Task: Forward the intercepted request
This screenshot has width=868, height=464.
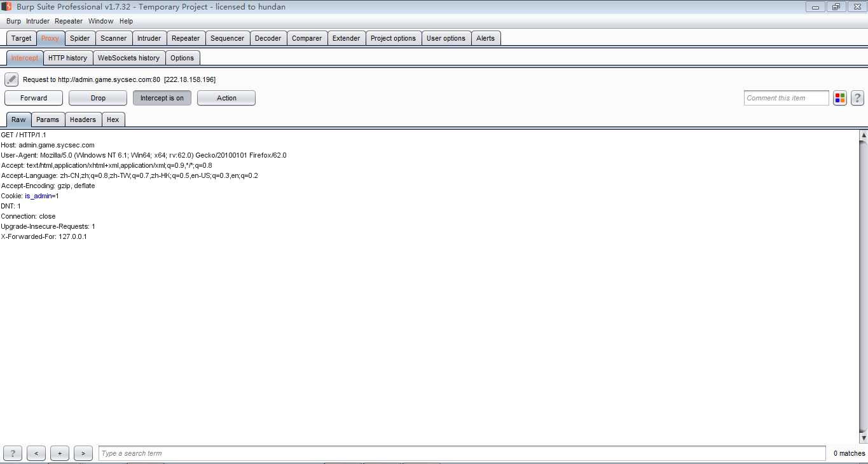Action: pyautogui.click(x=34, y=98)
